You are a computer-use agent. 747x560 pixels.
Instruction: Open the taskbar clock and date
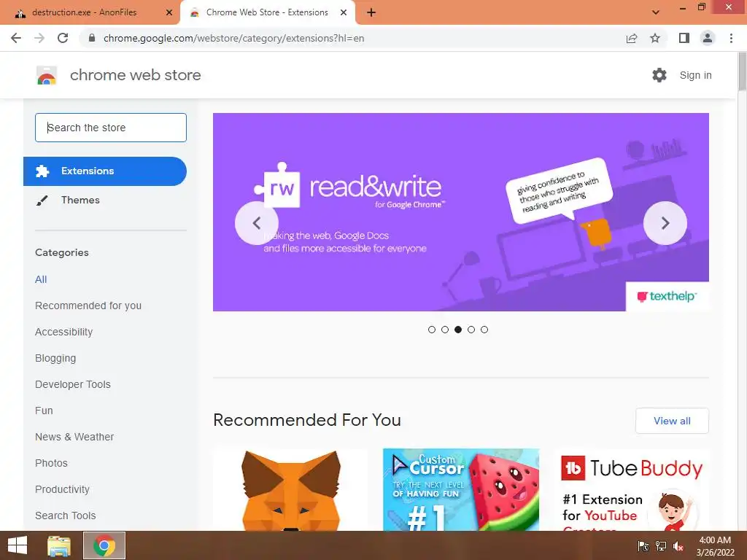[715, 546]
